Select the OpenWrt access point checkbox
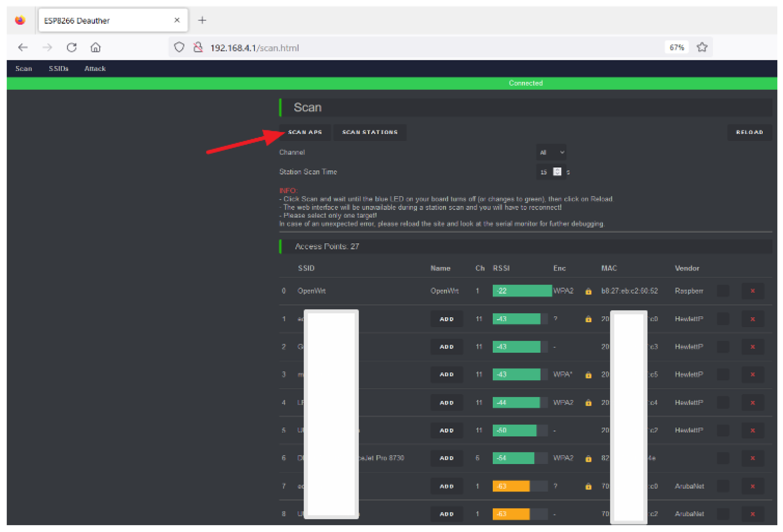Image resolution: width=783 pixels, height=532 pixels. pos(723,291)
